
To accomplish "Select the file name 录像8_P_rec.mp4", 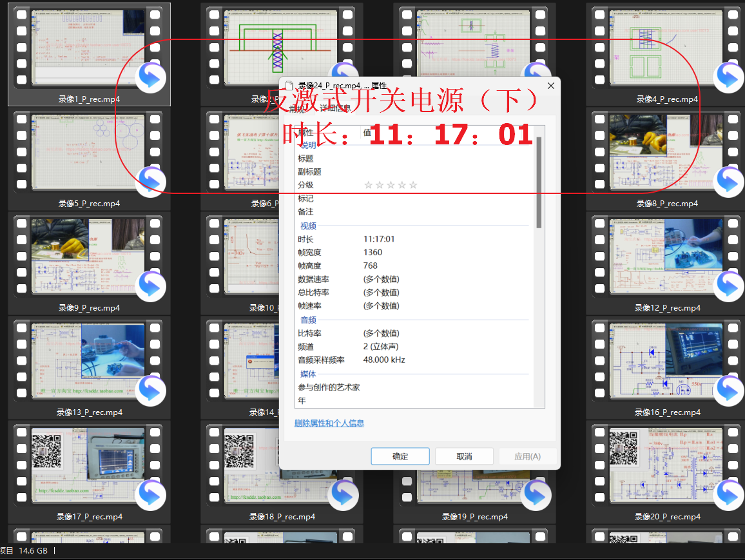I will coord(667,203).
